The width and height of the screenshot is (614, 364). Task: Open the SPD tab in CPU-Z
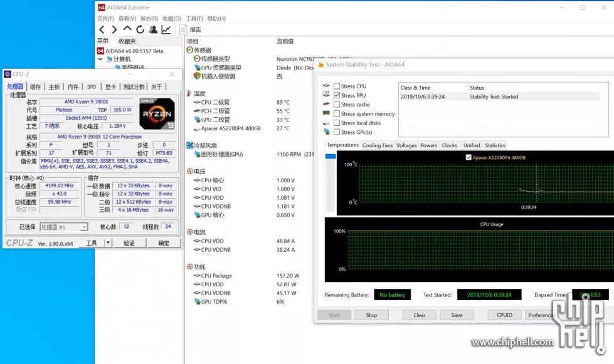(x=92, y=87)
